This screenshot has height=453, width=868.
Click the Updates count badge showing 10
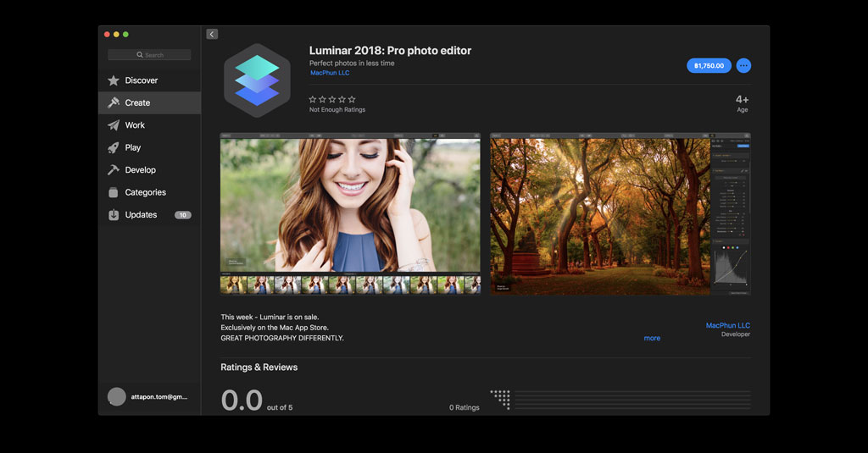point(183,215)
